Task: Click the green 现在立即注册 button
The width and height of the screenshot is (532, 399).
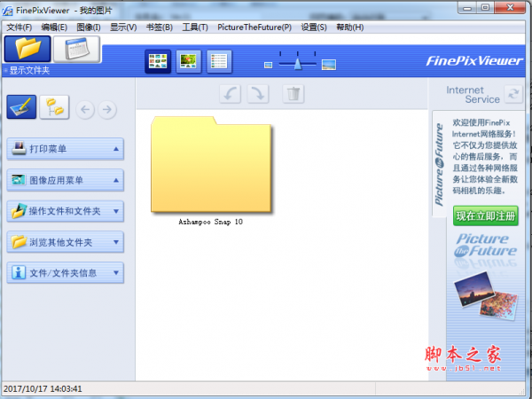Action: coord(486,215)
